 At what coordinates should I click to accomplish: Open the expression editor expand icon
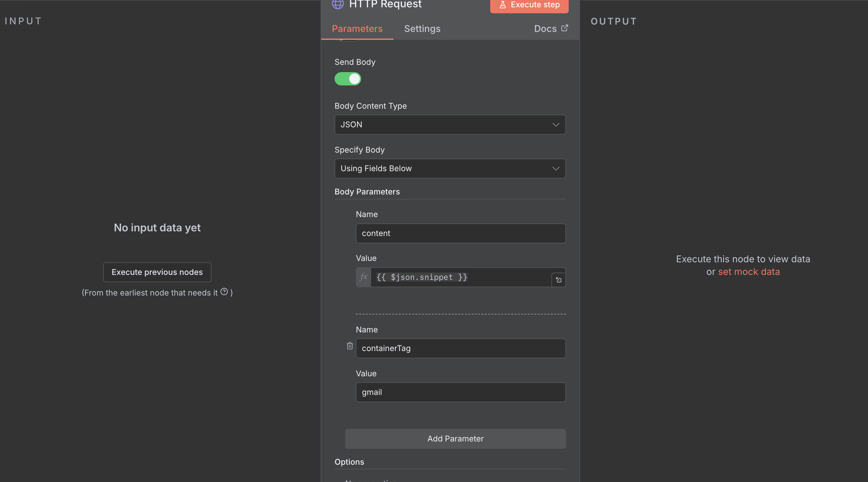click(558, 280)
